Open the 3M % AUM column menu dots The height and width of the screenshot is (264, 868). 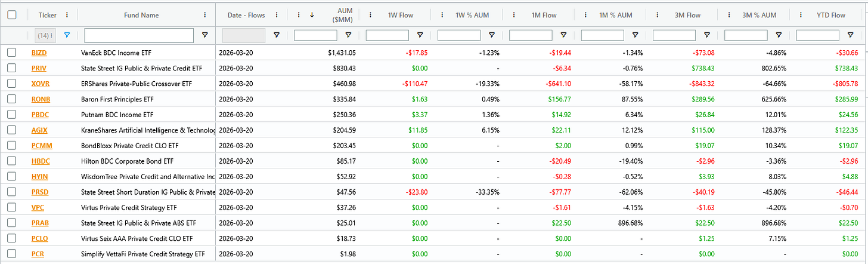[728, 15]
